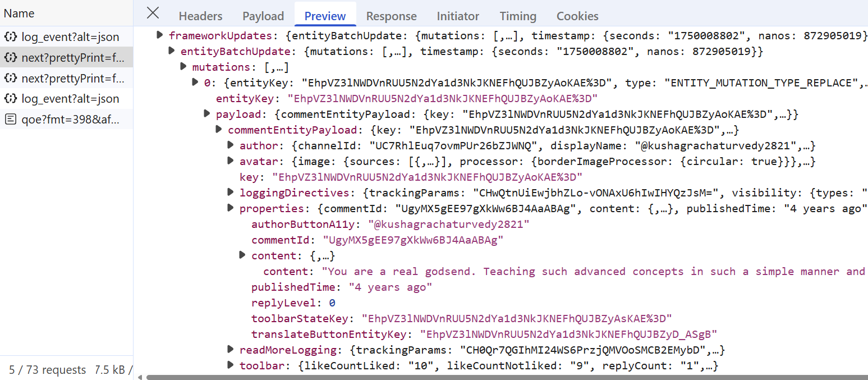The image size is (868, 380).
Task: Toggle the nested content object arrow
Action: [x=242, y=255]
